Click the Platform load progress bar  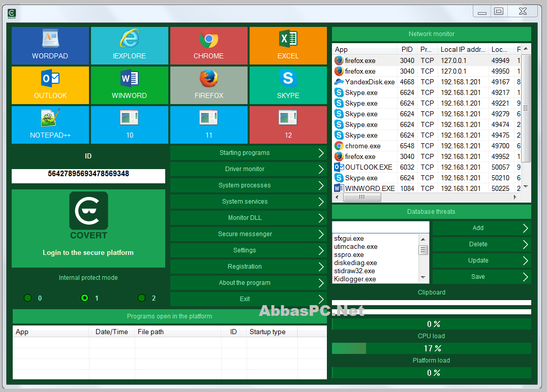point(432,373)
